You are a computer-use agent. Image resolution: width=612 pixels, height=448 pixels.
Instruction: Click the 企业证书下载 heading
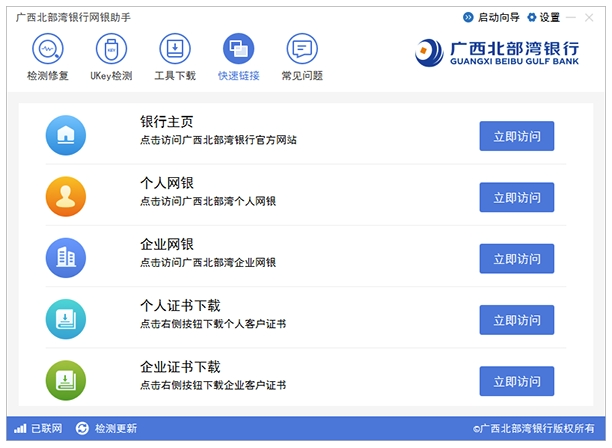[180, 367]
